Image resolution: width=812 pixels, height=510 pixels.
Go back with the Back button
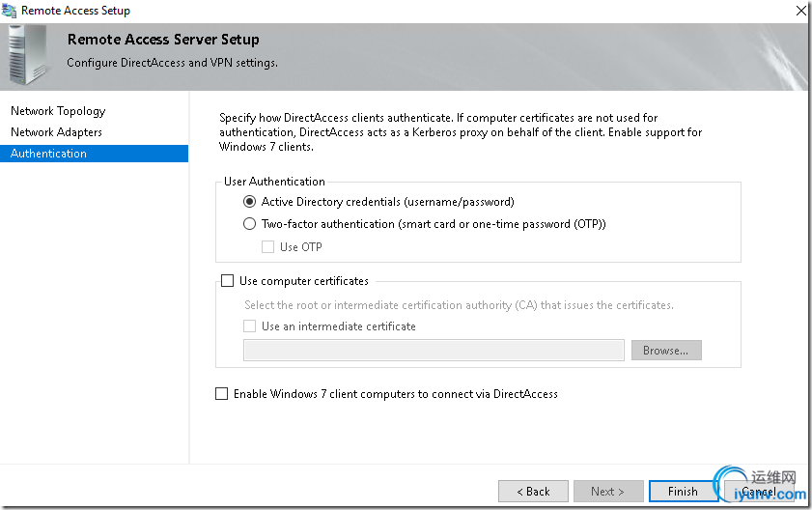coord(533,492)
